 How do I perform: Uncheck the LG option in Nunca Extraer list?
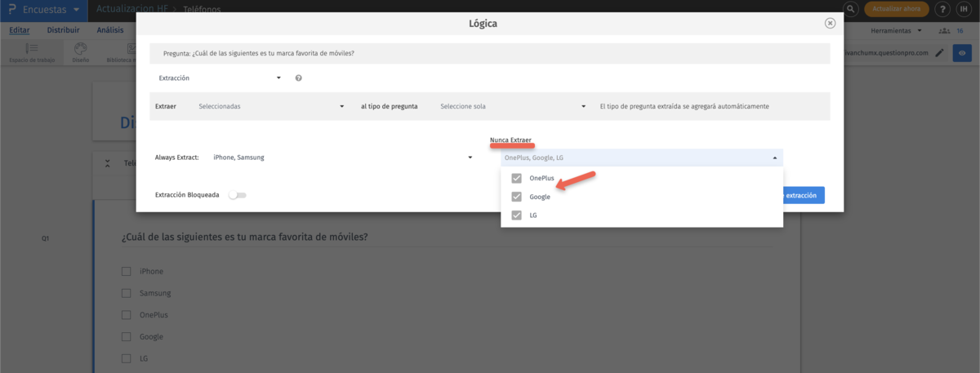point(516,215)
